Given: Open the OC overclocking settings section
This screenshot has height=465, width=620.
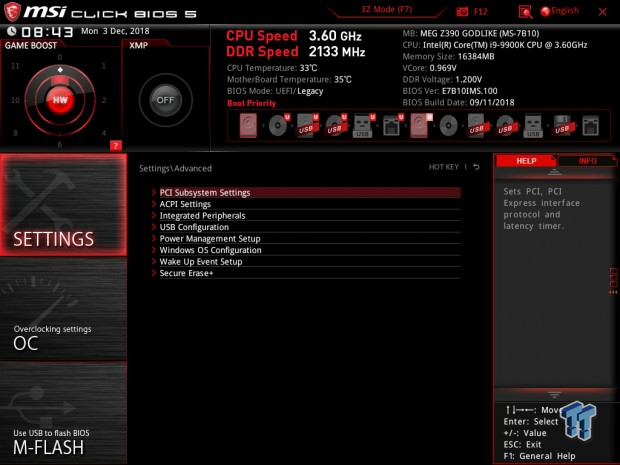Looking at the screenshot, I should 63,309.
